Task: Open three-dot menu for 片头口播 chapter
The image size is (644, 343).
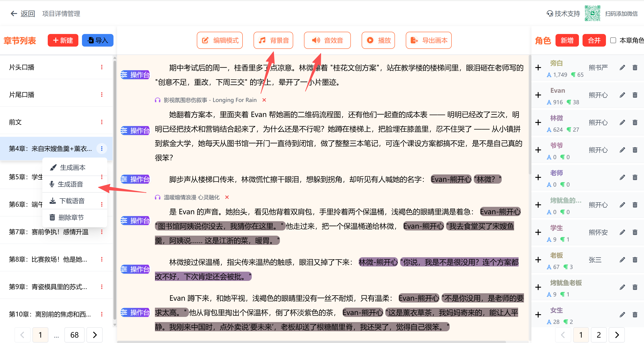Action: (x=102, y=67)
